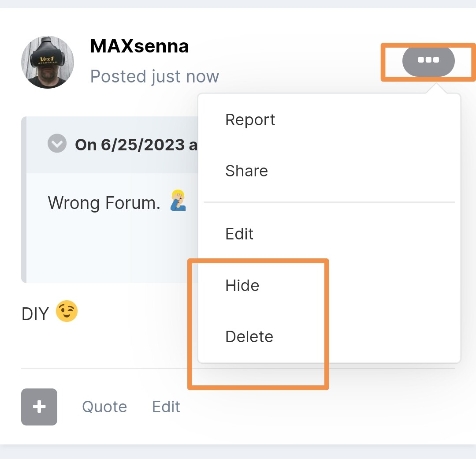Choose Share in the dropdown menu

[x=246, y=171]
